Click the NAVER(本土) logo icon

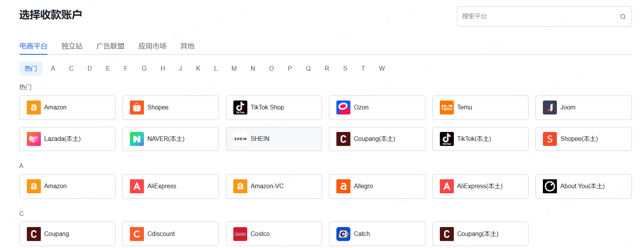(x=137, y=139)
